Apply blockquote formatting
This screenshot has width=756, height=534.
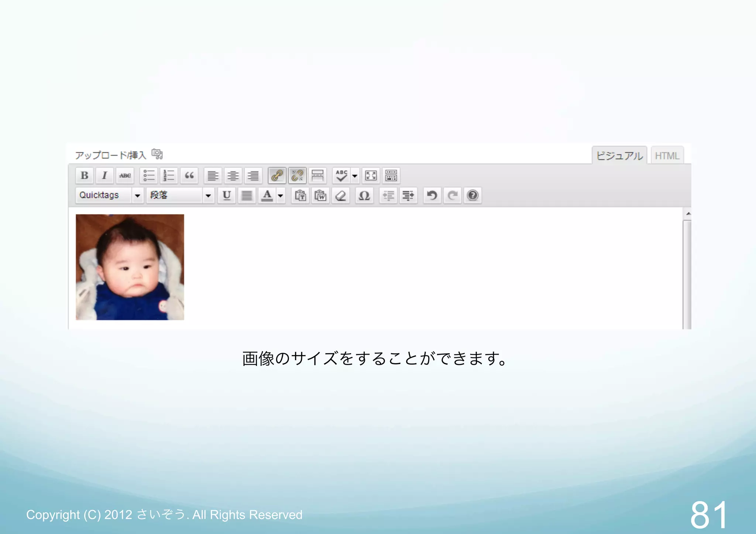pos(189,176)
